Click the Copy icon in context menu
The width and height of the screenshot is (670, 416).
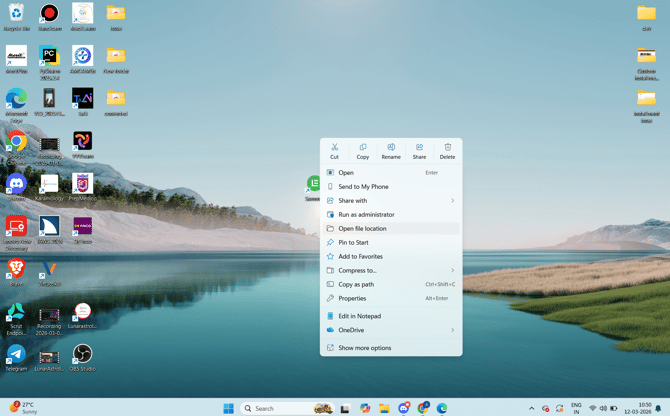pyautogui.click(x=363, y=147)
